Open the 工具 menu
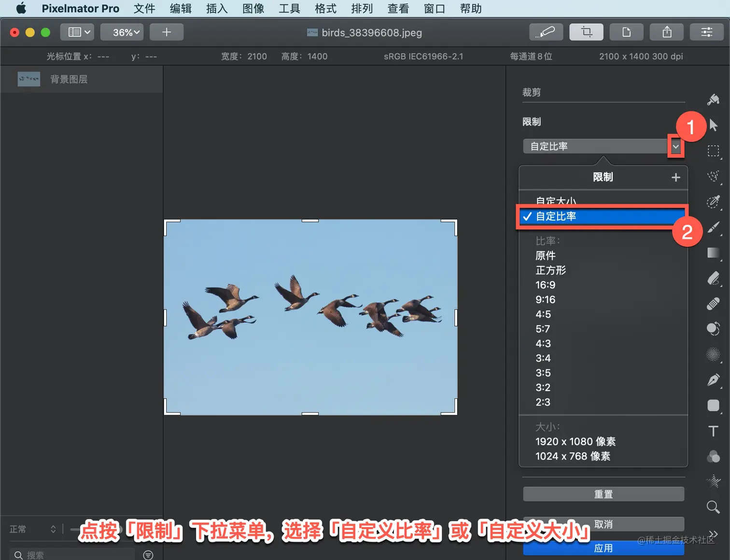Image resolution: width=730 pixels, height=560 pixels. pos(289,8)
